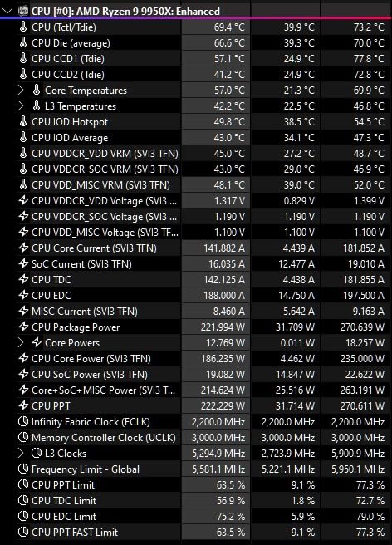Click thermometer icon beside CPU CCD2 (Tdie)
Screen dimensions: 392x545
pyautogui.click(x=23, y=74)
